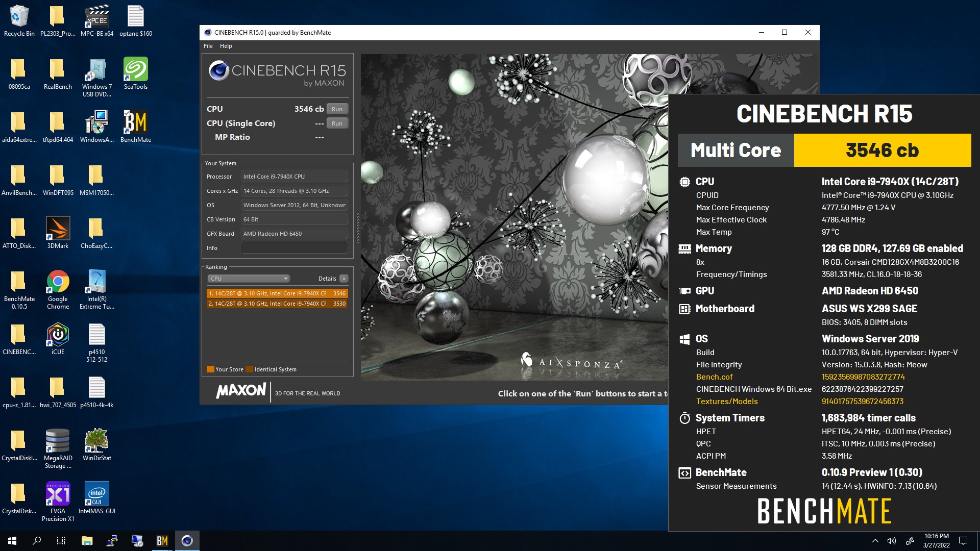Click the BenchMate taskbar icon
The width and height of the screenshot is (980, 551).
(162, 541)
